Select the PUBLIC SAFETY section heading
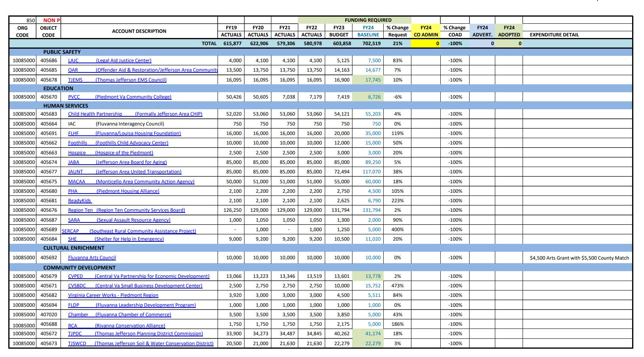The image size is (644, 357). 62,52
